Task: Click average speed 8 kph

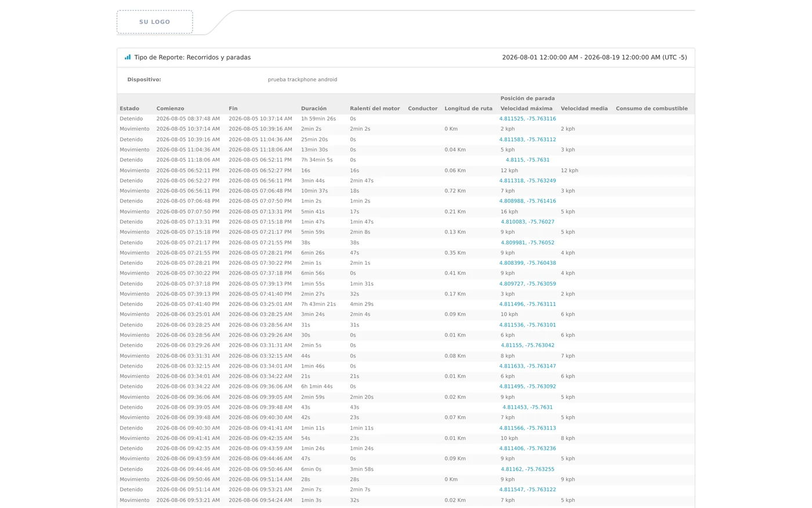Action: tap(568, 438)
